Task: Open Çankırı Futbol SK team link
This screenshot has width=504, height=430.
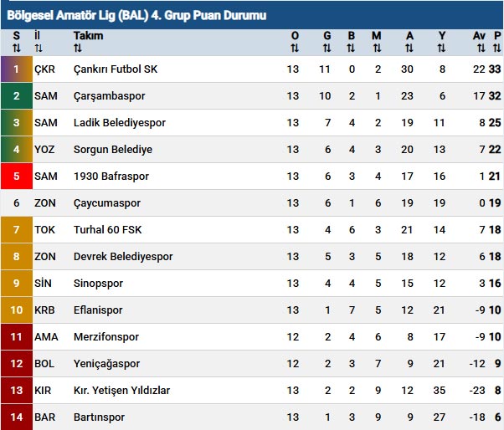Action: pyautogui.click(x=116, y=69)
